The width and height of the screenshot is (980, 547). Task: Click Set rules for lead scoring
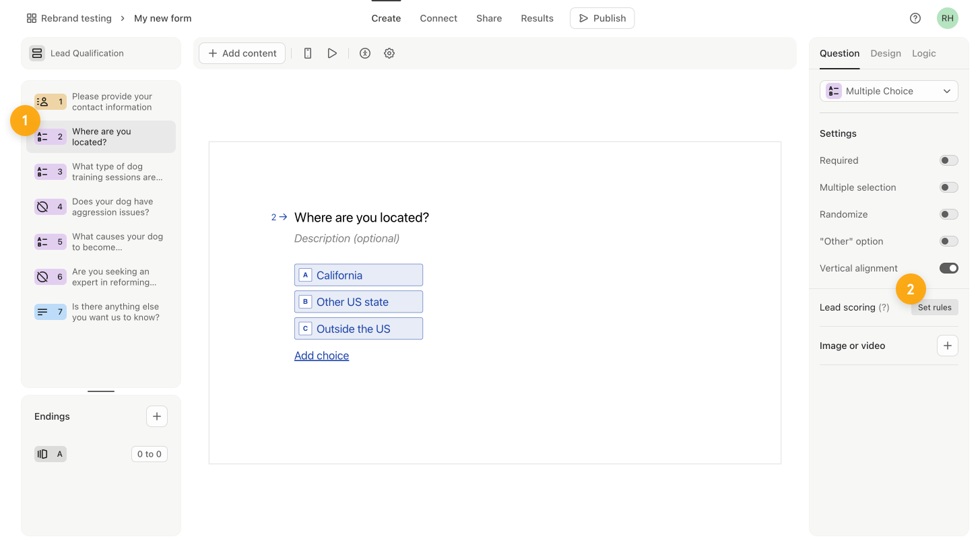click(935, 307)
